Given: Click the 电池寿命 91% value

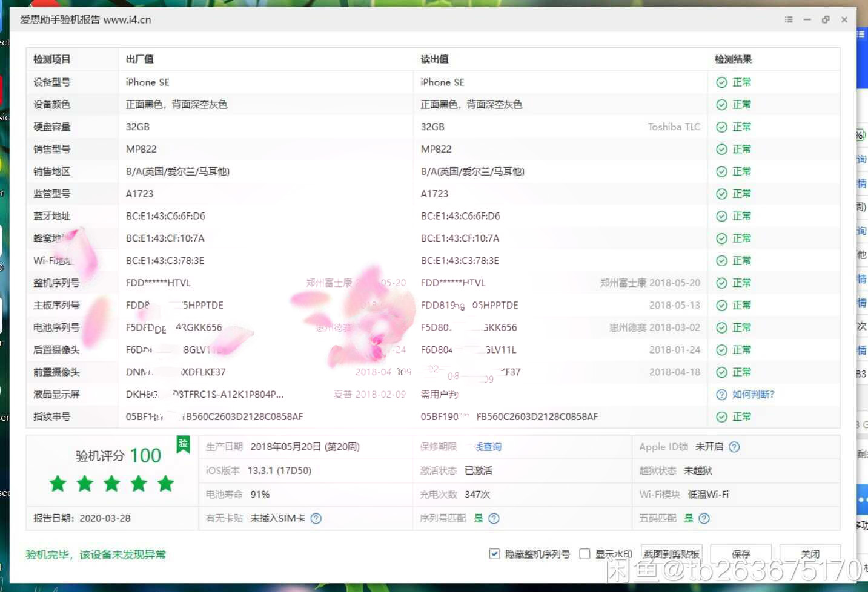Looking at the screenshot, I should coord(260,495).
